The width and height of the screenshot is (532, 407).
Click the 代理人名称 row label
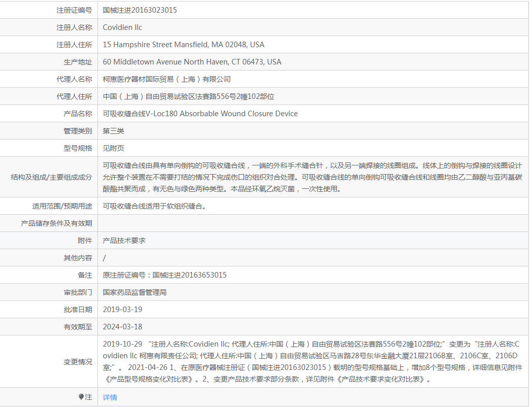click(x=74, y=79)
